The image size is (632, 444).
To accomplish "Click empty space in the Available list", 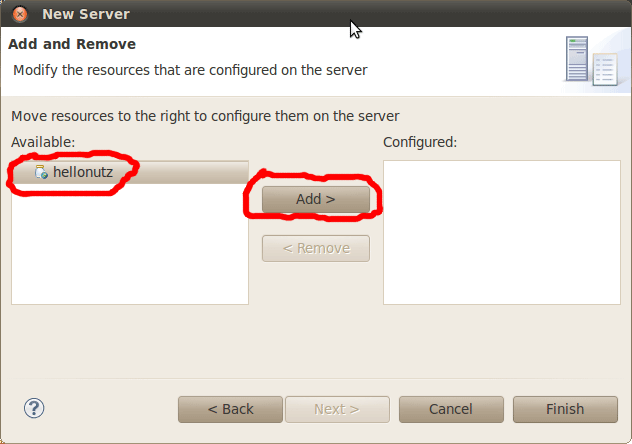I will (130, 250).
